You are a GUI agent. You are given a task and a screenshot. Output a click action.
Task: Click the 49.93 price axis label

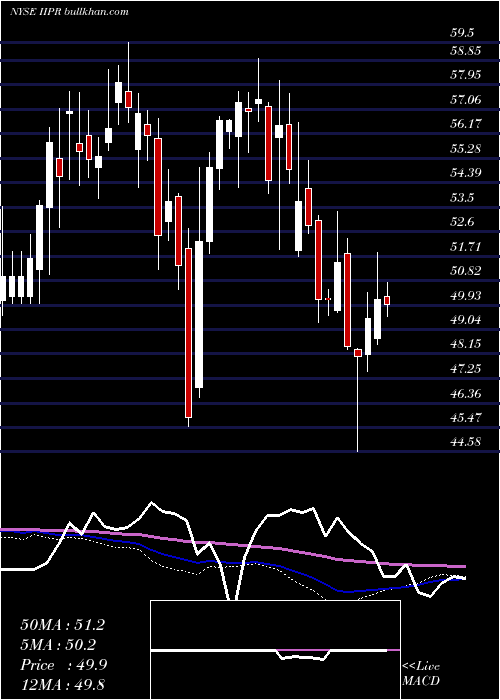466,296
